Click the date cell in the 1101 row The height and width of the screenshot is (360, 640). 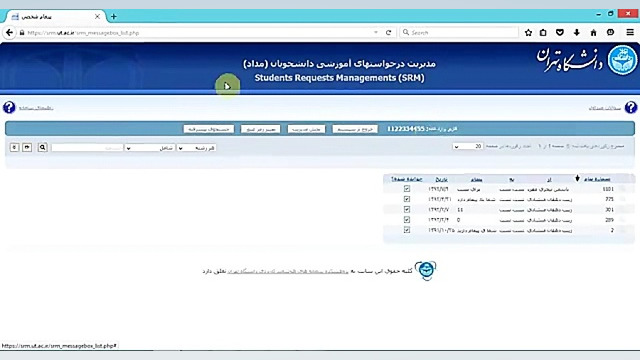click(x=438, y=189)
